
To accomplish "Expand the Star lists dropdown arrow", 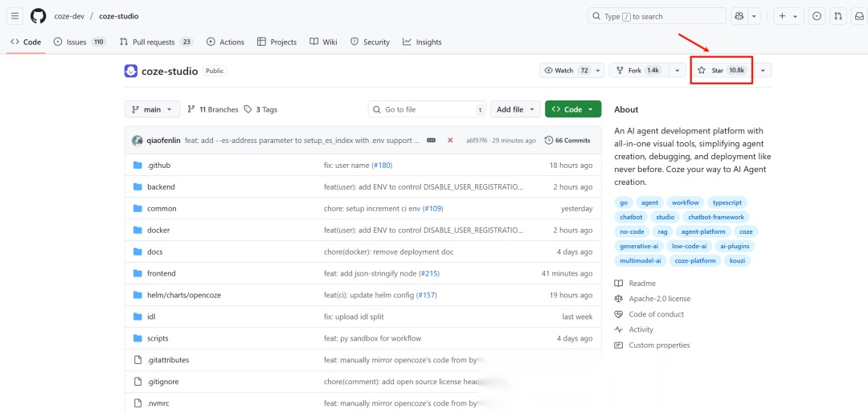I will click(x=764, y=71).
